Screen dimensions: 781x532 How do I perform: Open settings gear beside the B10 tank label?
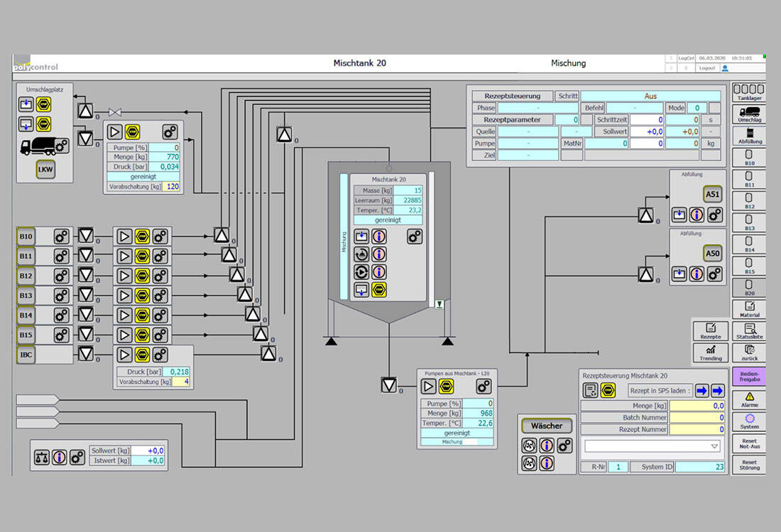pyautogui.click(x=61, y=236)
